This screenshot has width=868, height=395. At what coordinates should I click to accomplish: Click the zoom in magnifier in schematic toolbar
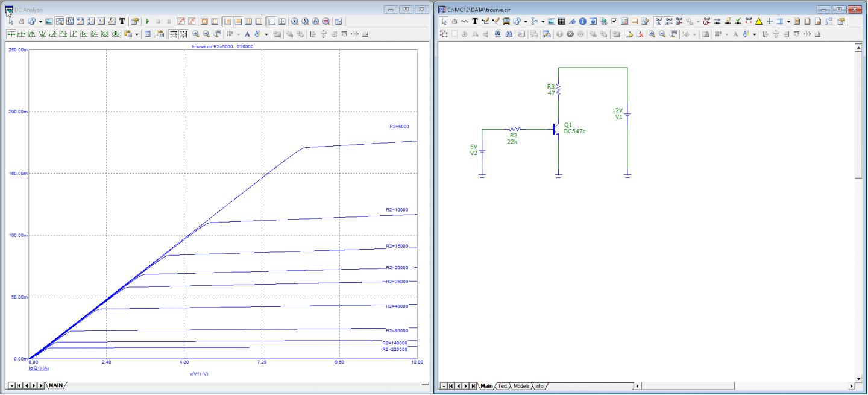652,34
